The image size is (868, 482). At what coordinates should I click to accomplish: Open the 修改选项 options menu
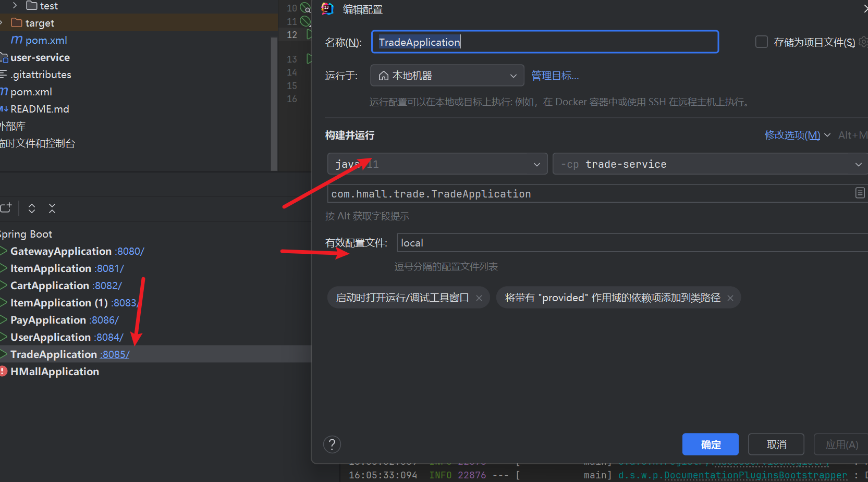798,135
